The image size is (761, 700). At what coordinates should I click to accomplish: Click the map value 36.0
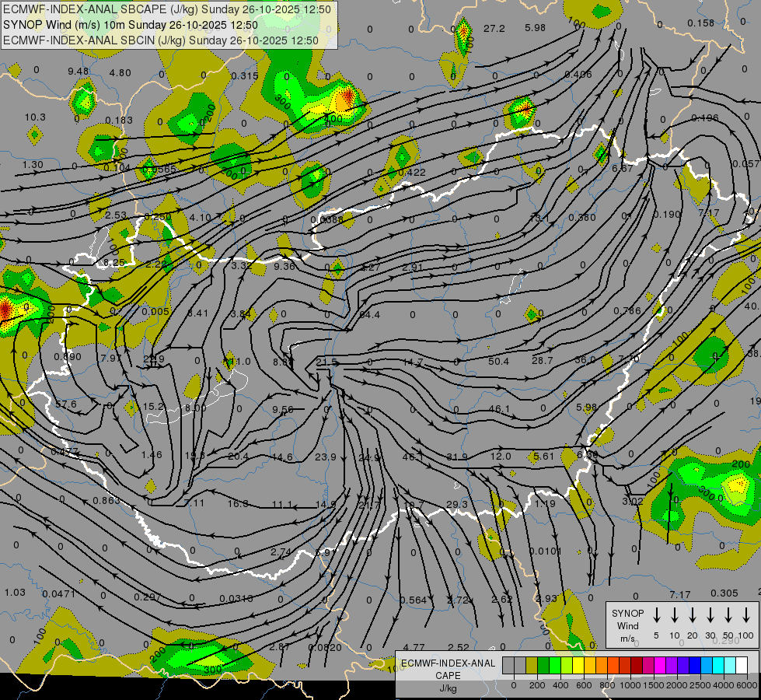(x=585, y=360)
